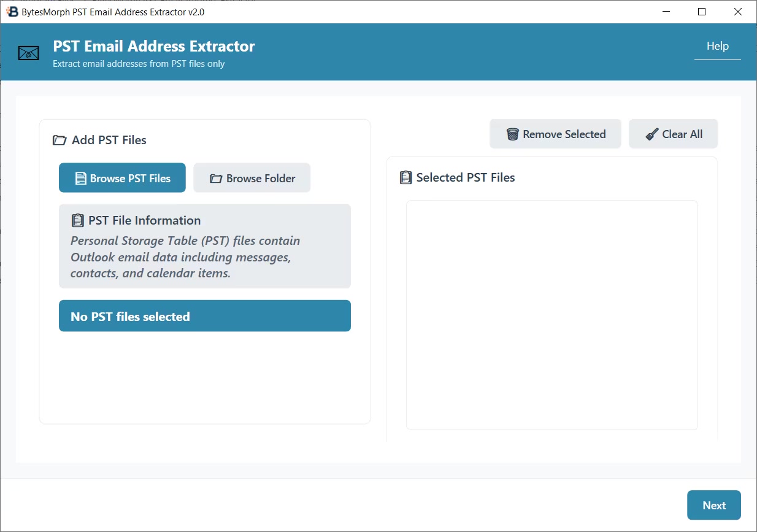The height and width of the screenshot is (532, 757).
Task: Click the envelope icon in the header
Action: pyautogui.click(x=28, y=54)
